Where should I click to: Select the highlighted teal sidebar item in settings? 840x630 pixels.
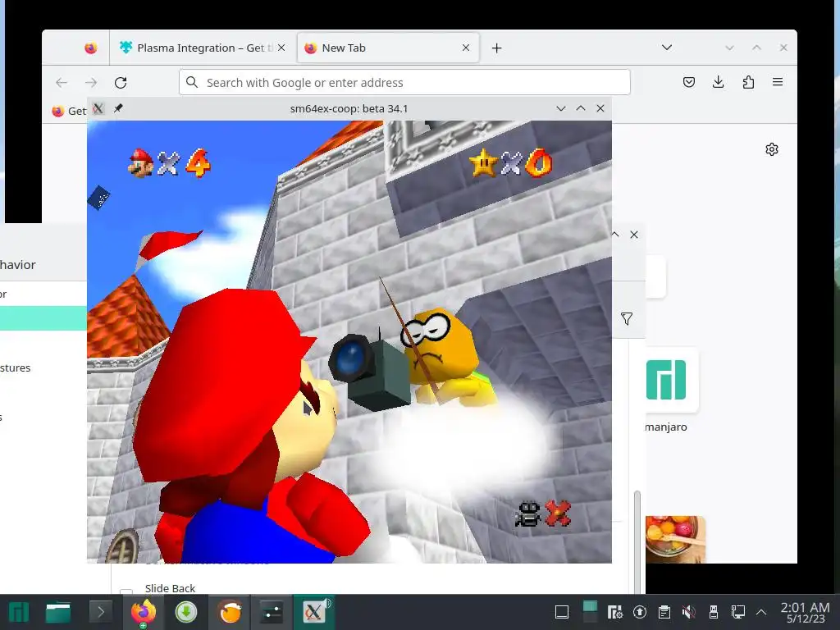coord(43,318)
